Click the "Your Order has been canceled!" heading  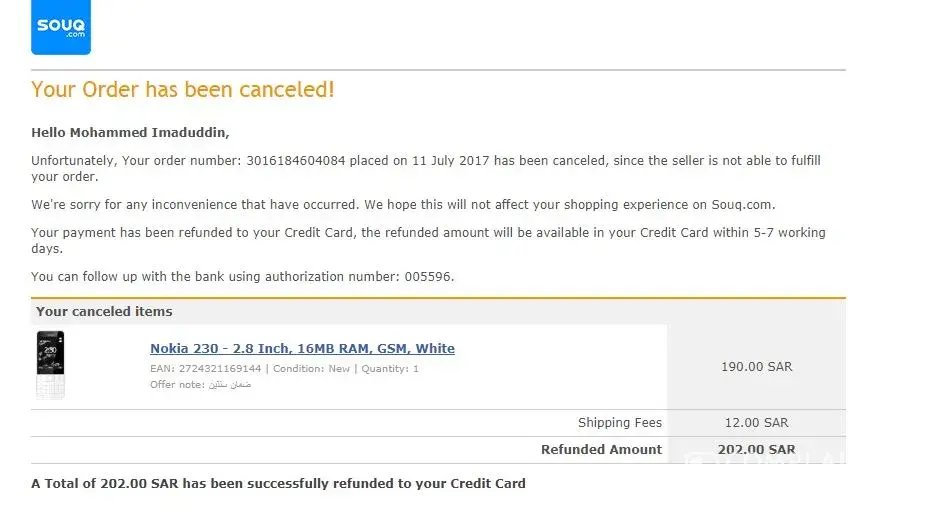pos(183,90)
